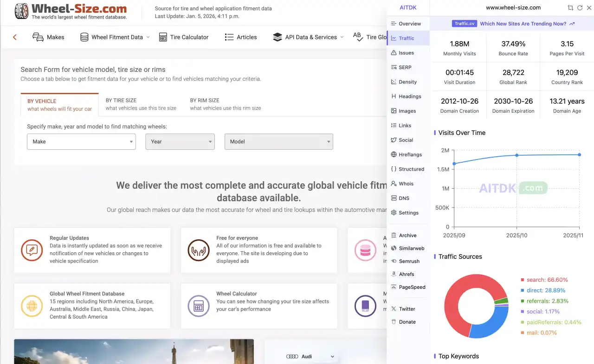Click the Donate item in AITDK sidebar
Screen dimensions: 594x364
tap(408, 322)
